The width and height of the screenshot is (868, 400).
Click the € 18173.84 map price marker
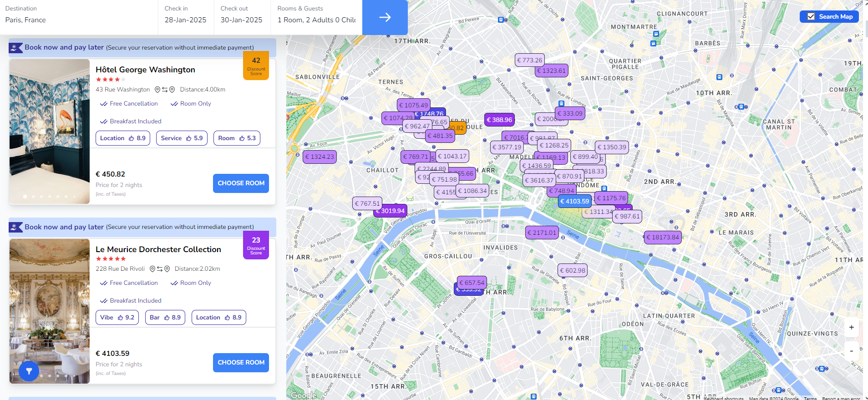(x=663, y=237)
